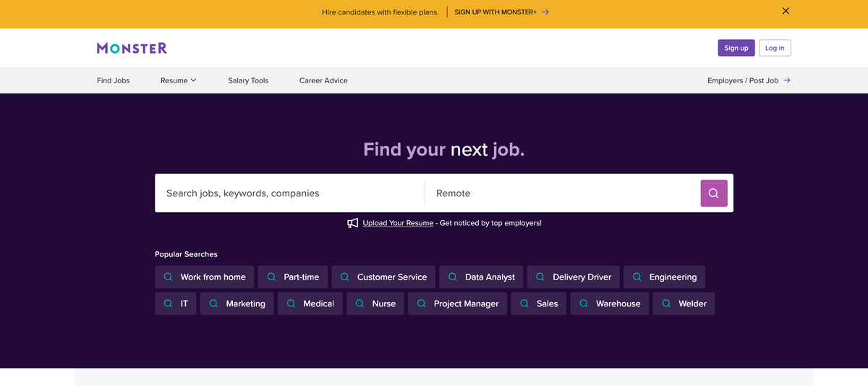Select the Delivery Driver chip label
This screenshot has width=868, height=386.
(582, 277)
